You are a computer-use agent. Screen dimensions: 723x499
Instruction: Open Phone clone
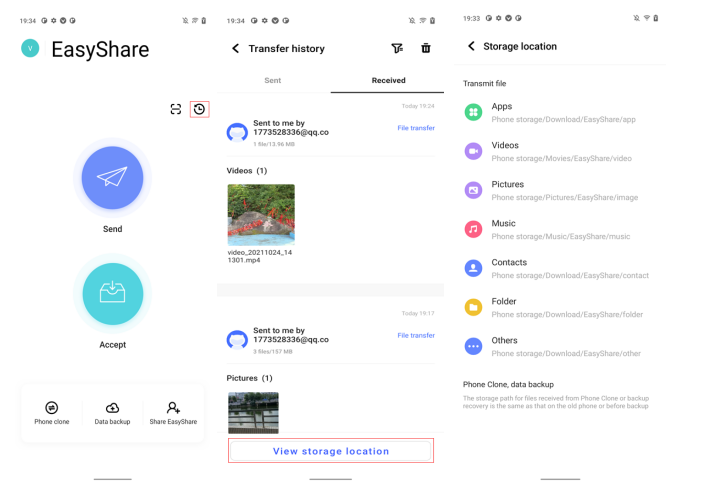52,413
